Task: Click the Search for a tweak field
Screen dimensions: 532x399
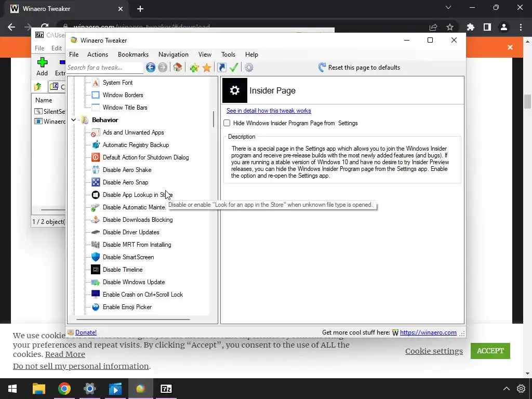Action: tap(105, 68)
